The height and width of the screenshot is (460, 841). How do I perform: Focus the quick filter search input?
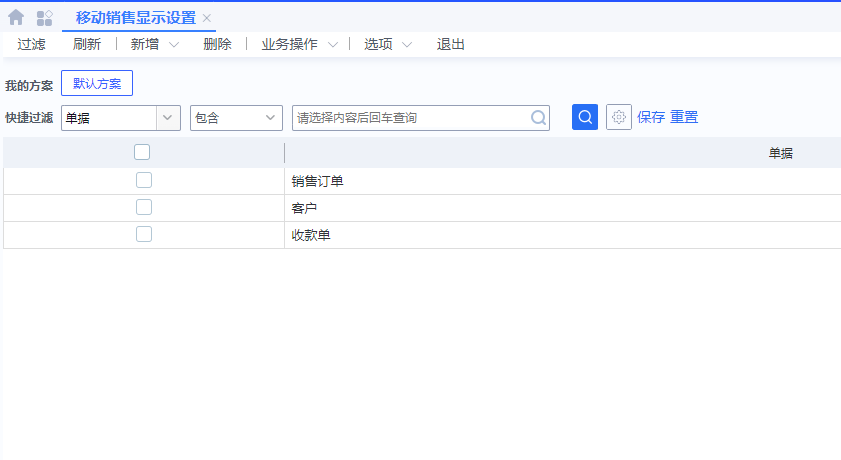coord(410,118)
